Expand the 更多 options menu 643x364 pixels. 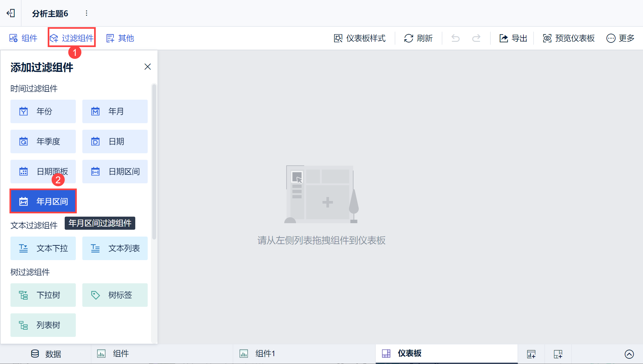pyautogui.click(x=620, y=38)
